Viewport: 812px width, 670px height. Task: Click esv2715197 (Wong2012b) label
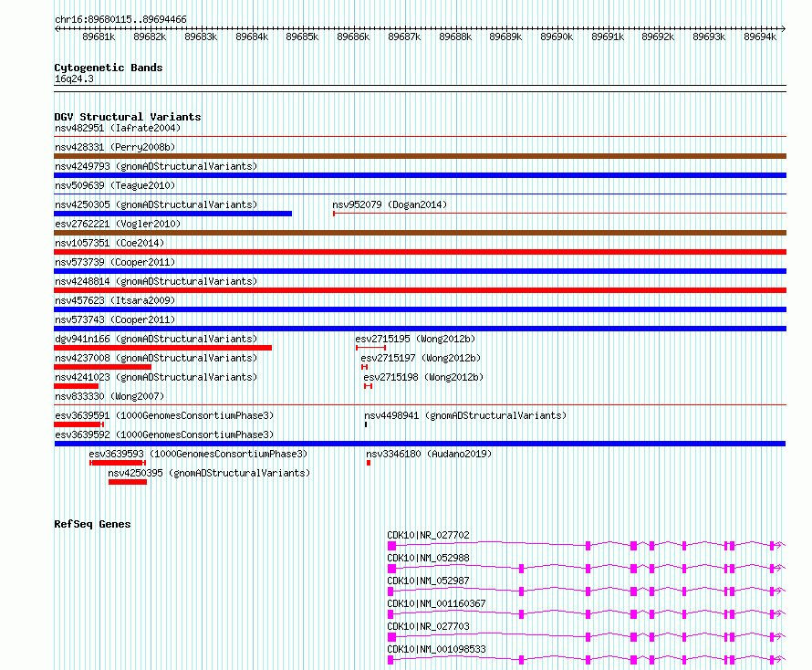(x=421, y=358)
